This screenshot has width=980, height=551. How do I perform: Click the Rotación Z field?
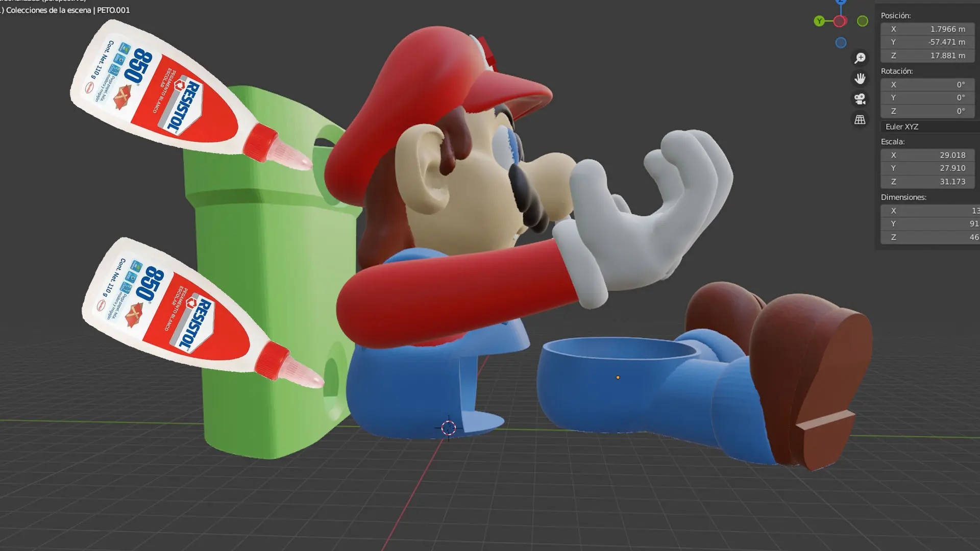click(x=927, y=111)
